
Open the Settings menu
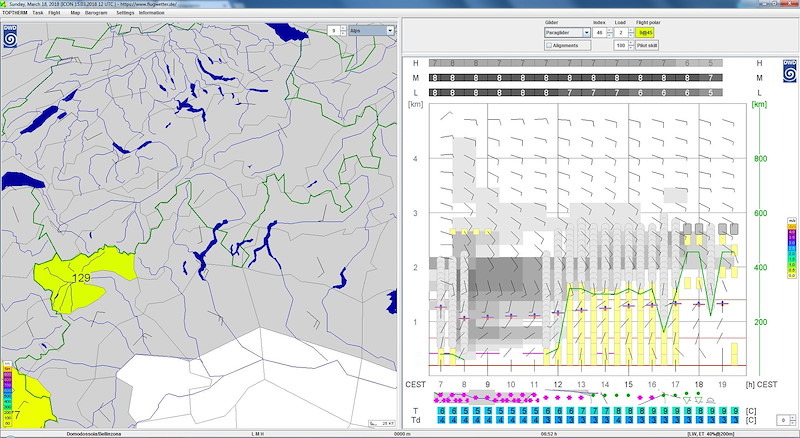(x=125, y=13)
